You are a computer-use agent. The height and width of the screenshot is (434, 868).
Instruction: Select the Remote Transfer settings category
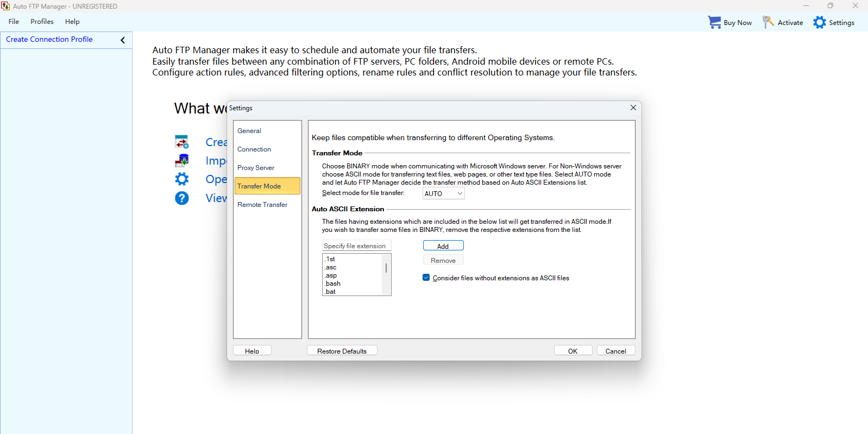pyautogui.click(x=267, y=205)
